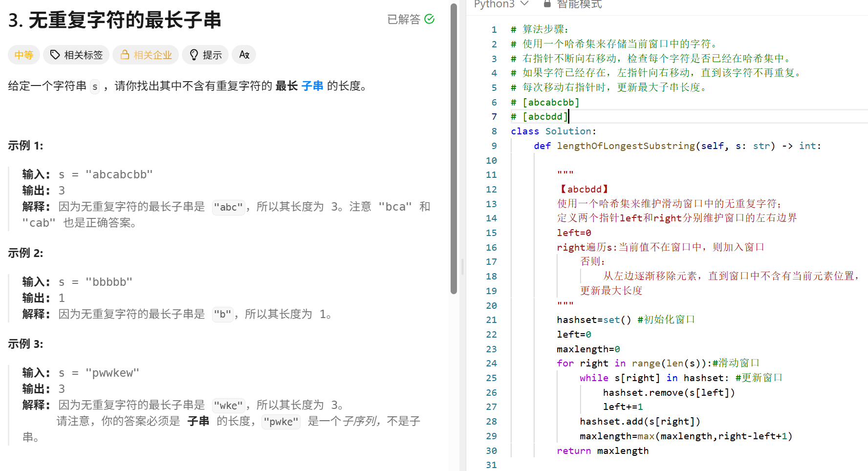Click the "pwke" inline code in example 3

point(281,422)
